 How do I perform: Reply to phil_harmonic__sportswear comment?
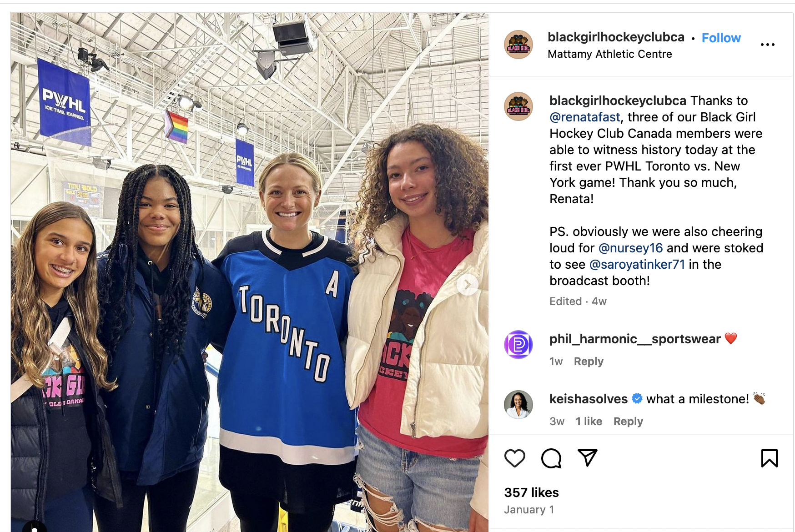pos(589,361)
